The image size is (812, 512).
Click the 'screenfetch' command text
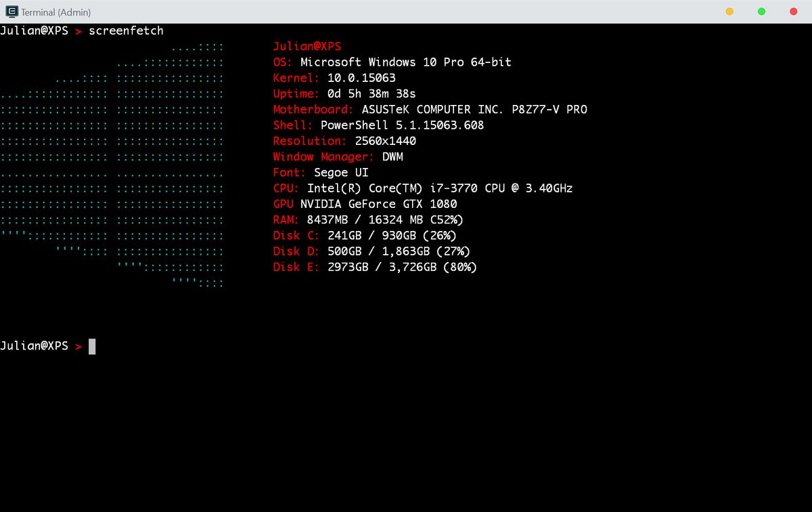coord(126,30)
